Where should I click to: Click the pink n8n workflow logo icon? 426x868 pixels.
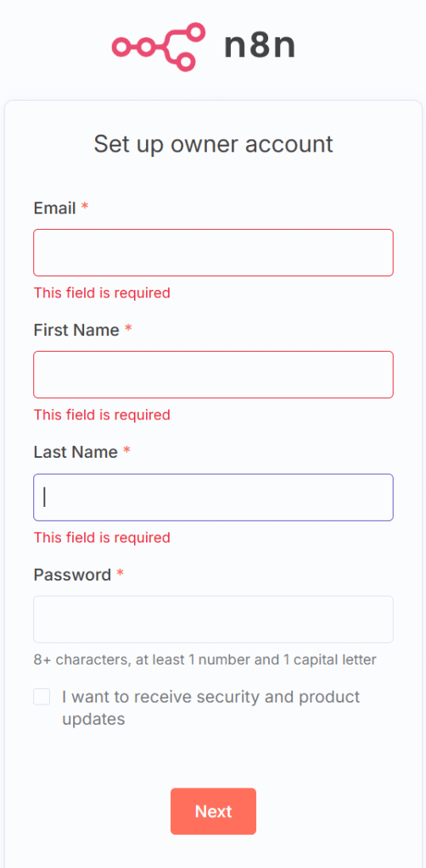click(x=159, y=47)
